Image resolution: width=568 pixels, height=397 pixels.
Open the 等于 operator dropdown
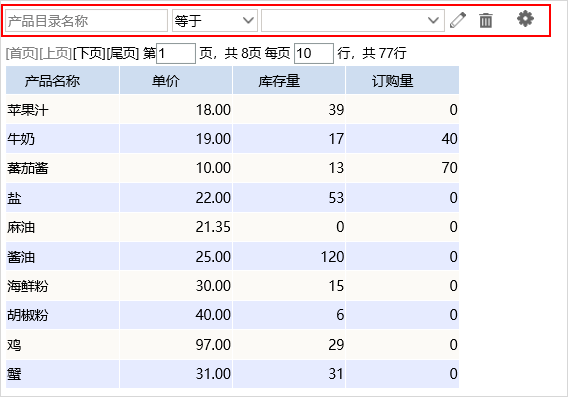click(x=215, y=21)
